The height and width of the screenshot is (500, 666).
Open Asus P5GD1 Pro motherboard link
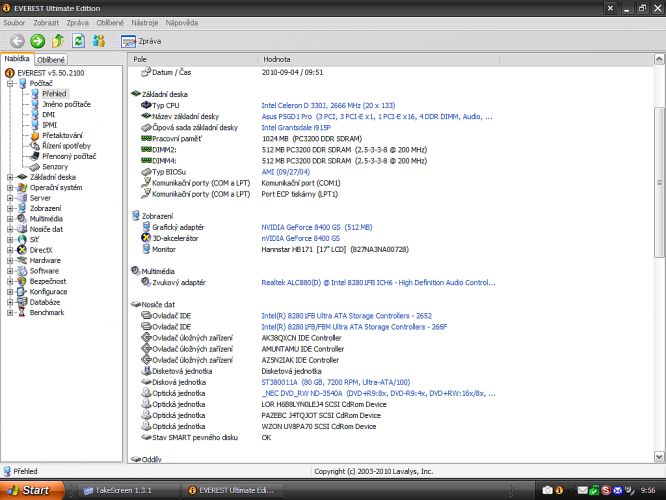(377, 116)
